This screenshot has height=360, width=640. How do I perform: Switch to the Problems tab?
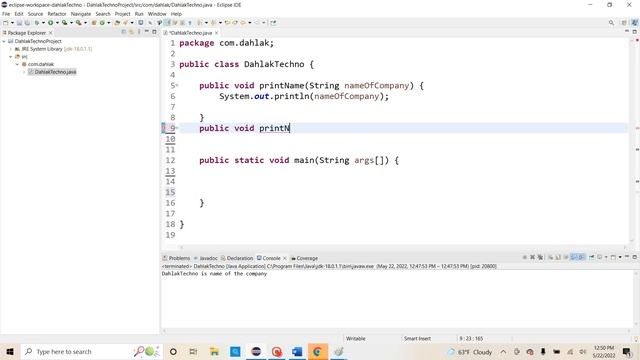(x=176, y=258)
